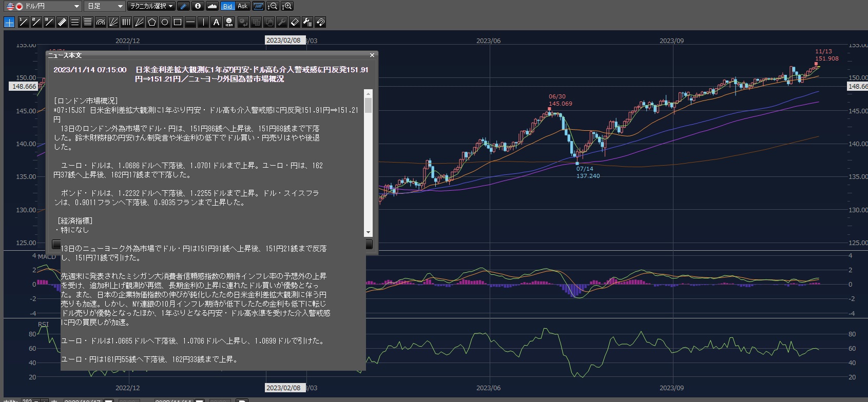Pick the text annotation tool

point(216,22)
